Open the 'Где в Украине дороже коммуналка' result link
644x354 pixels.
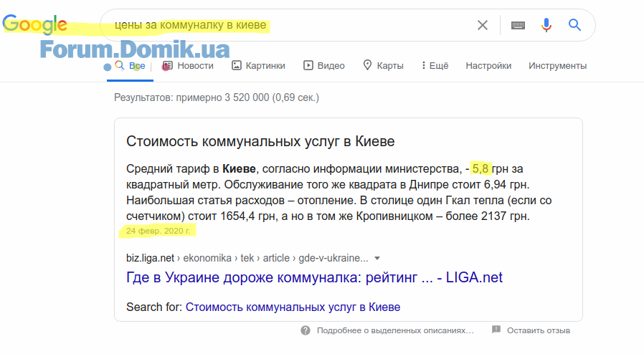[314, 278]
